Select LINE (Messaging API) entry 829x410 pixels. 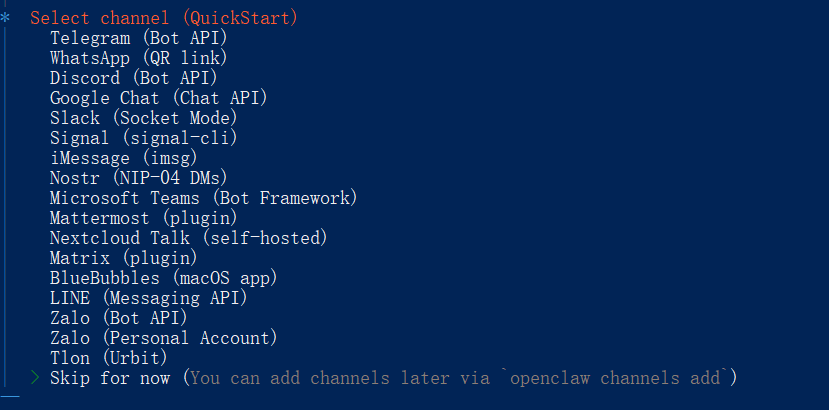click(x=149, y=298)
